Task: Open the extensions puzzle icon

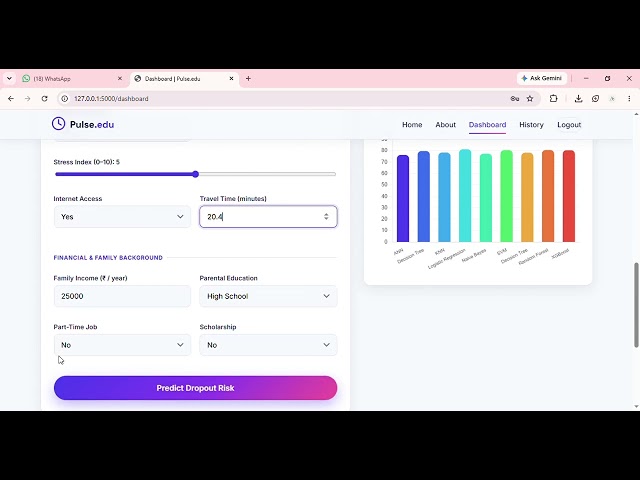Action: [553, 99]
